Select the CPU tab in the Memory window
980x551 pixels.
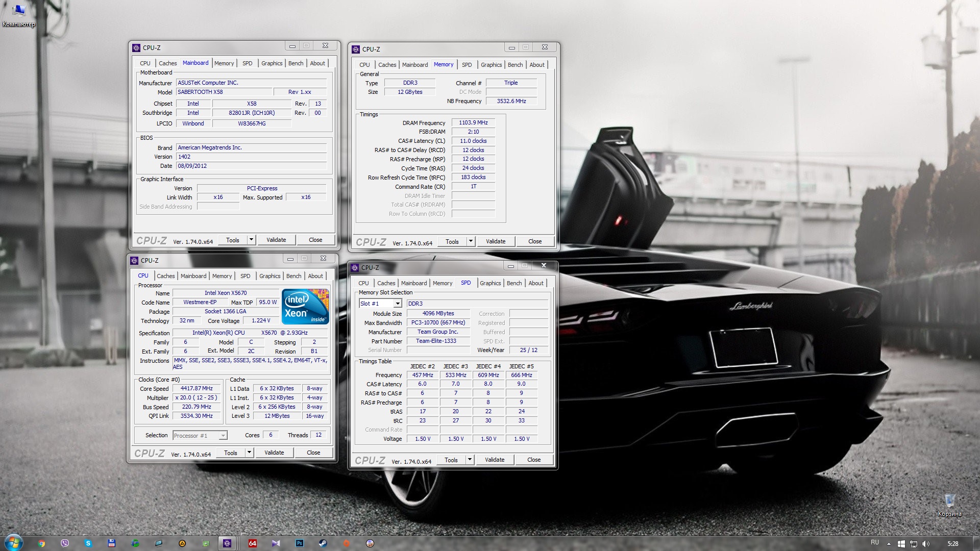(x=364, y=65)
